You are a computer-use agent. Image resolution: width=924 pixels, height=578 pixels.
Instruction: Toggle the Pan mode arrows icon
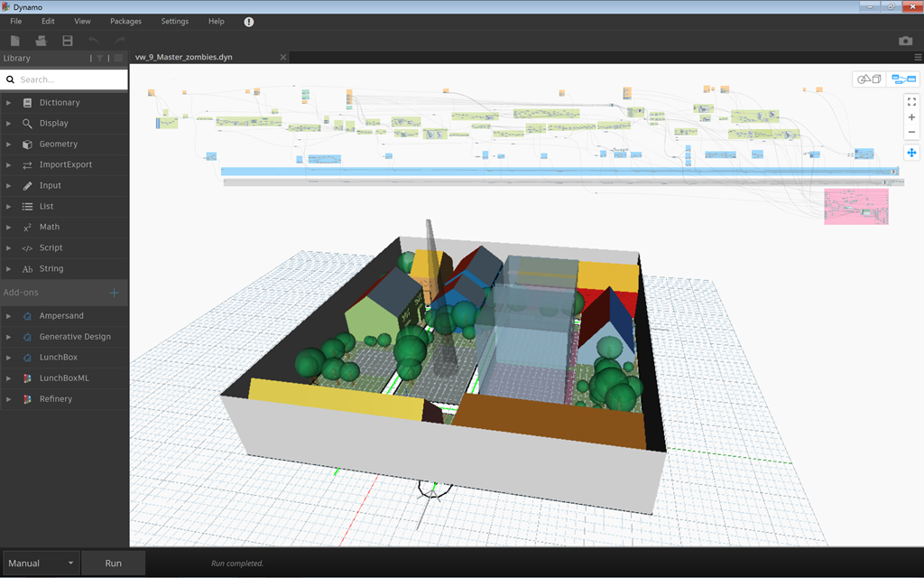pos(911,153)
